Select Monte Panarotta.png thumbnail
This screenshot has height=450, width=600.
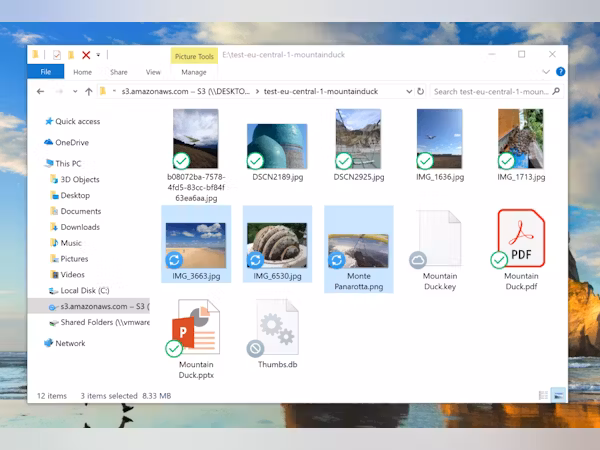pos(359,251)
